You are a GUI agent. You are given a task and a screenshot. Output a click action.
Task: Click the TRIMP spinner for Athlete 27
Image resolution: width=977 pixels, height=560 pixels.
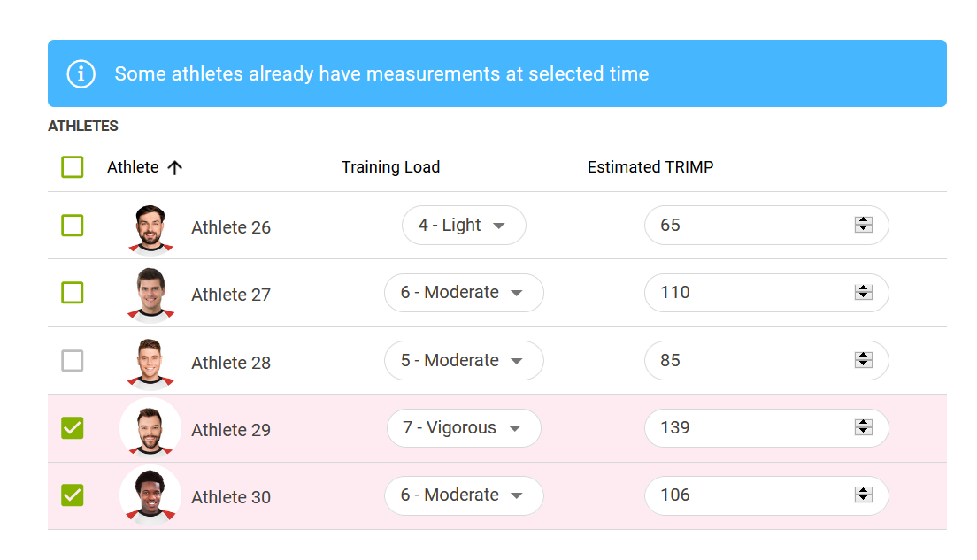(x=863, y=292)
